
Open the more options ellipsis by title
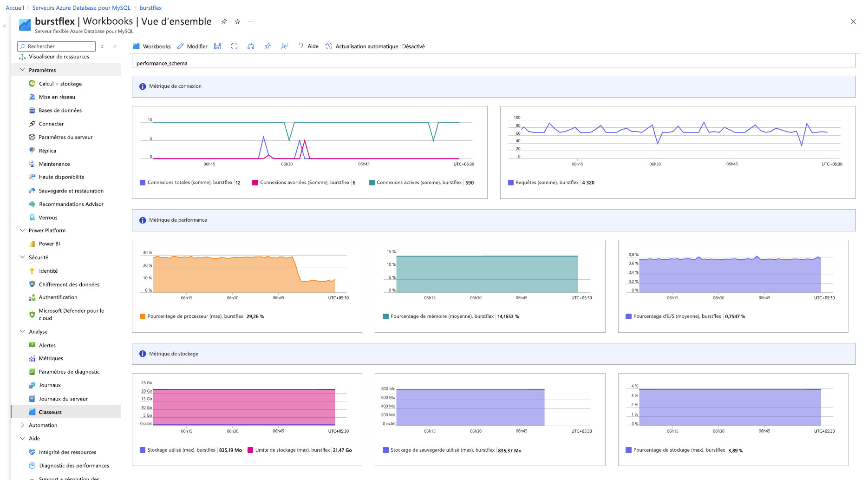point(251,22)
